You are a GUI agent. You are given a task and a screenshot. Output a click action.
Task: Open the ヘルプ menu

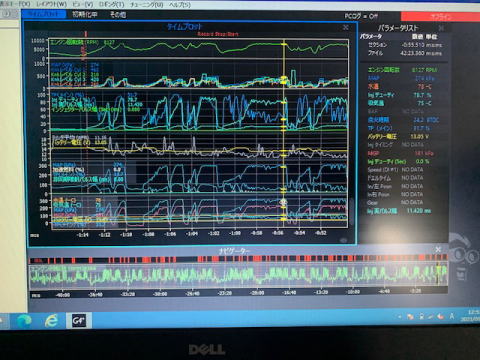[180, 5]
